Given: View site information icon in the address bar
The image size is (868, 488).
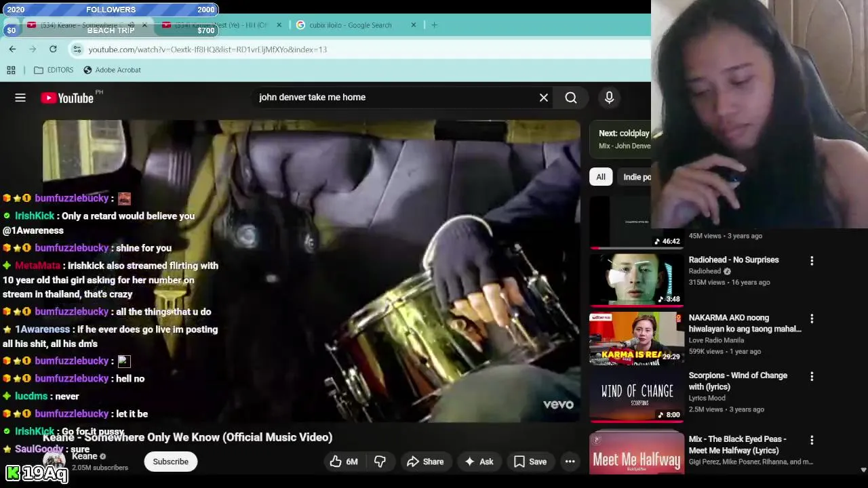Looking at the screenshot, I should [77, 49].
